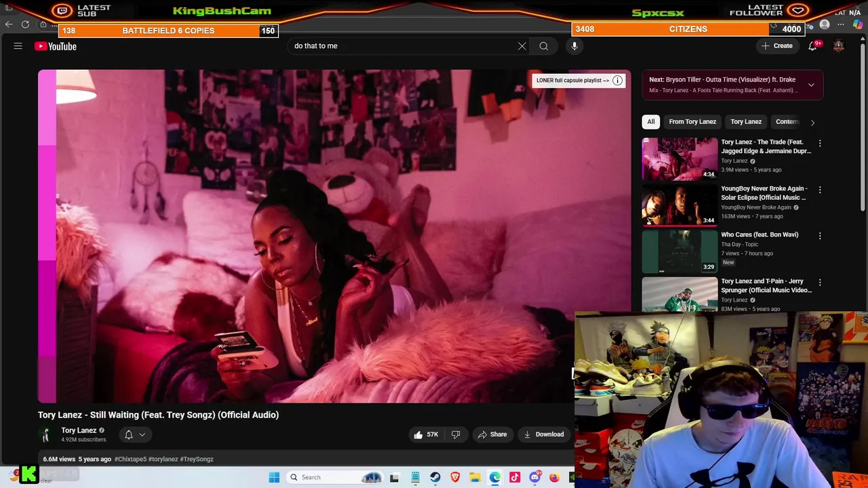Image resolution: width=868 pixels, height=488 pixels.
Task: Open 'LONER full capsule playlist' card teaser
Action: 573,80
